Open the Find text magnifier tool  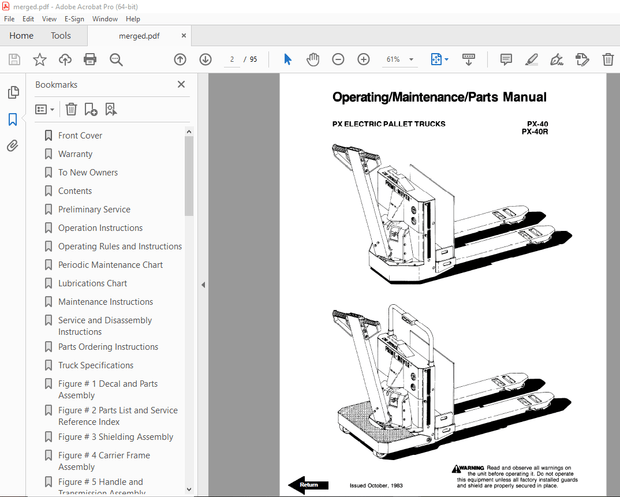click(116, 60)
